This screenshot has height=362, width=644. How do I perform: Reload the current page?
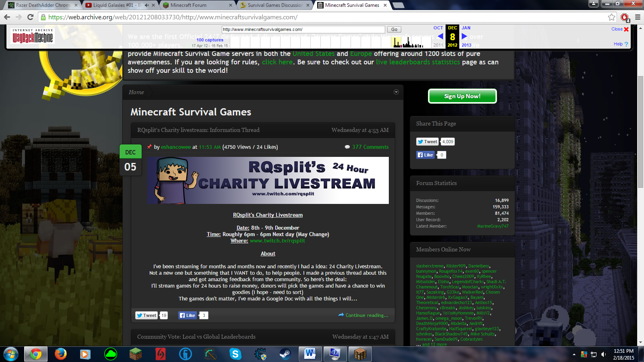click(x=30, y=17)
